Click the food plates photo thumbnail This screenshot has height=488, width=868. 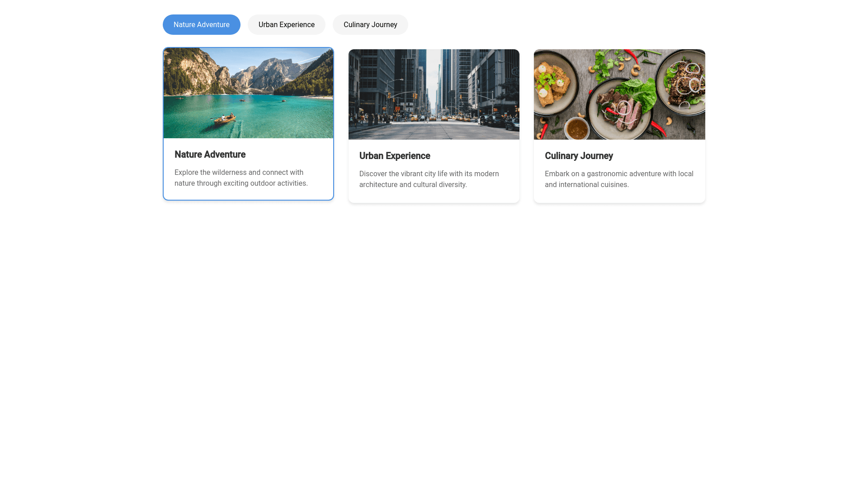619,94
